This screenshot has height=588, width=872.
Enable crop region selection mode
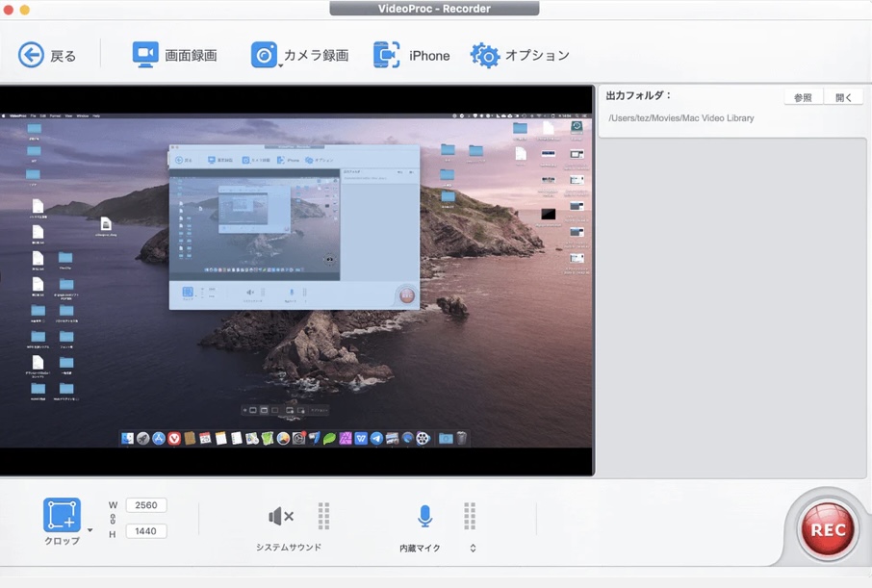[x=61, y=516]
